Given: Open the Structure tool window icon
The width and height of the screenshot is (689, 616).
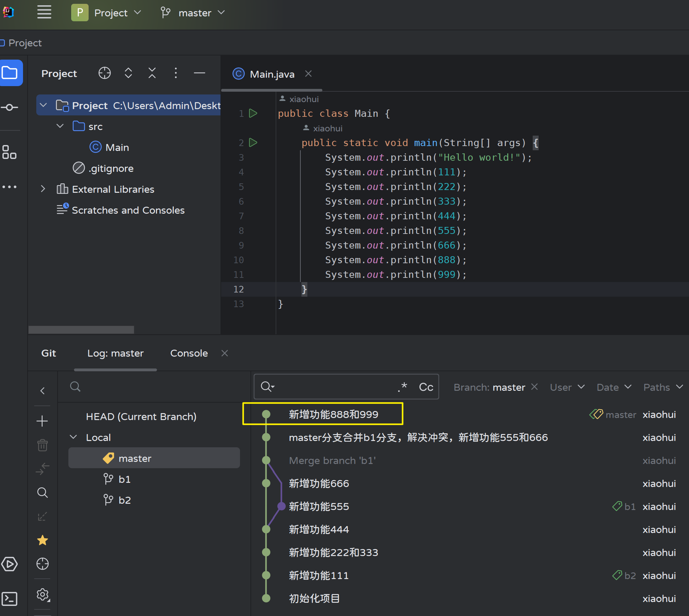Looking at the screenshot, I should pos(10,152).
